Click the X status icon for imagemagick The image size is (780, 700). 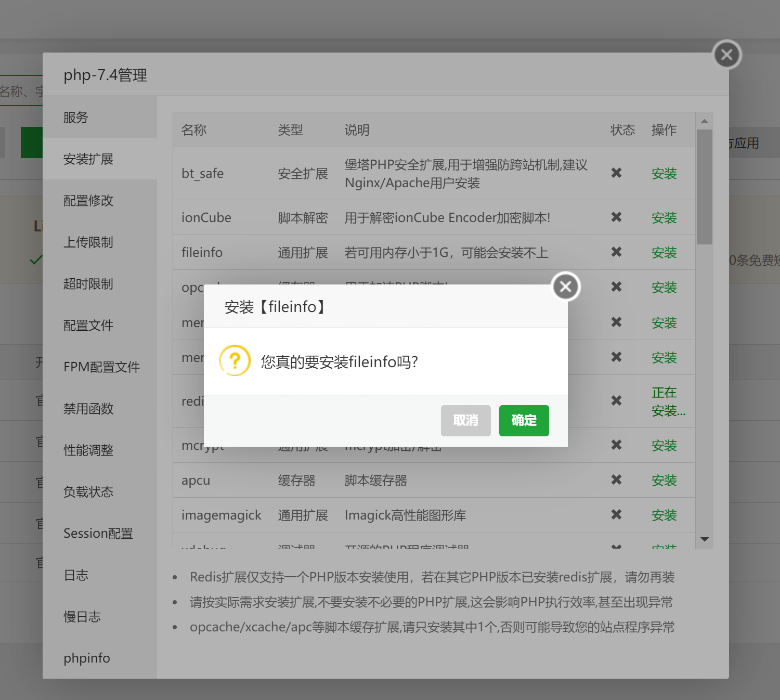(616, 514)
